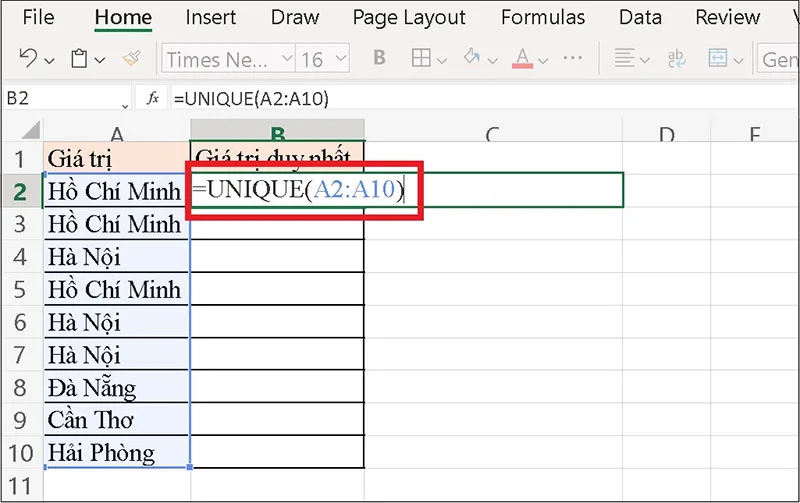Image resolution: width=800 pixels, height=503 pixels.
Task: Select column C header
Action: tap(493, 131)
